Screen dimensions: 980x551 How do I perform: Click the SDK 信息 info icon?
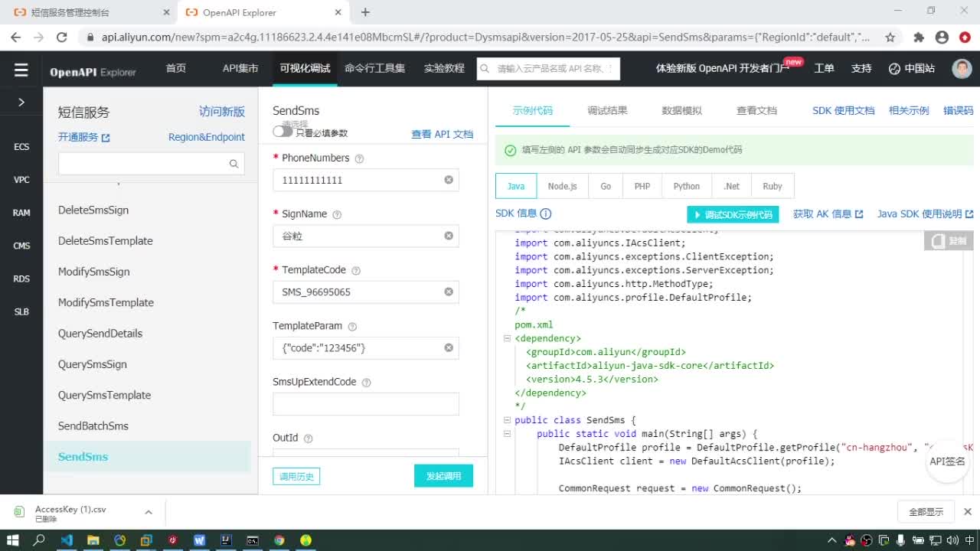(546, 214)
